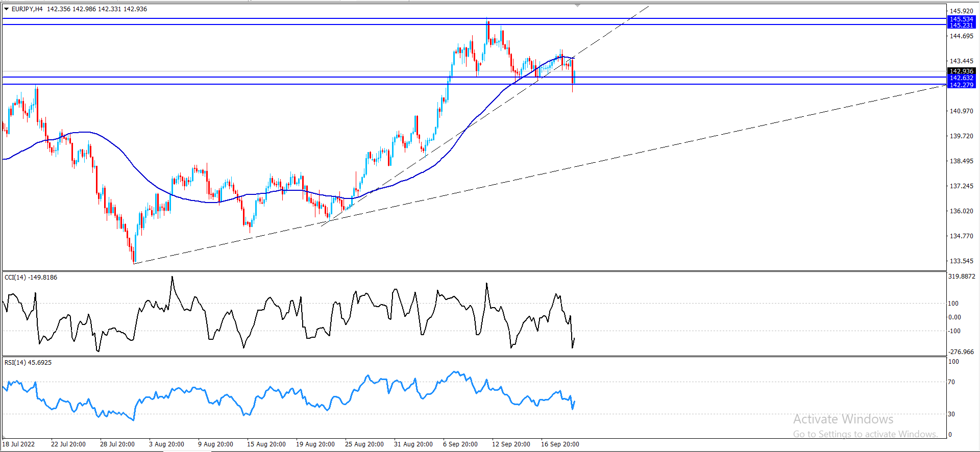Click the 70 level on RSI scale
Screen dimensions: 980x452
(951, 382)
